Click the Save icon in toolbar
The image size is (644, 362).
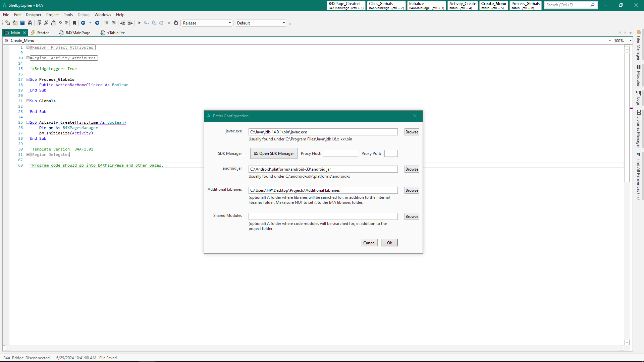tap(22, 23)
